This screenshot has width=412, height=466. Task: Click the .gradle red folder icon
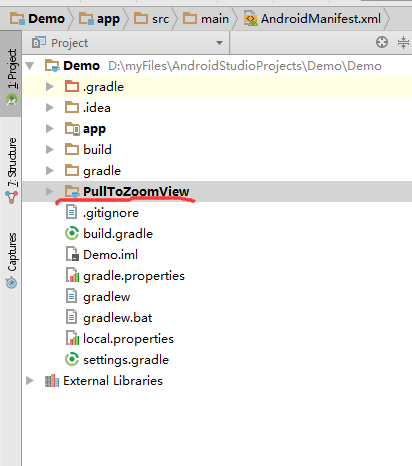(x=72, y=86)
